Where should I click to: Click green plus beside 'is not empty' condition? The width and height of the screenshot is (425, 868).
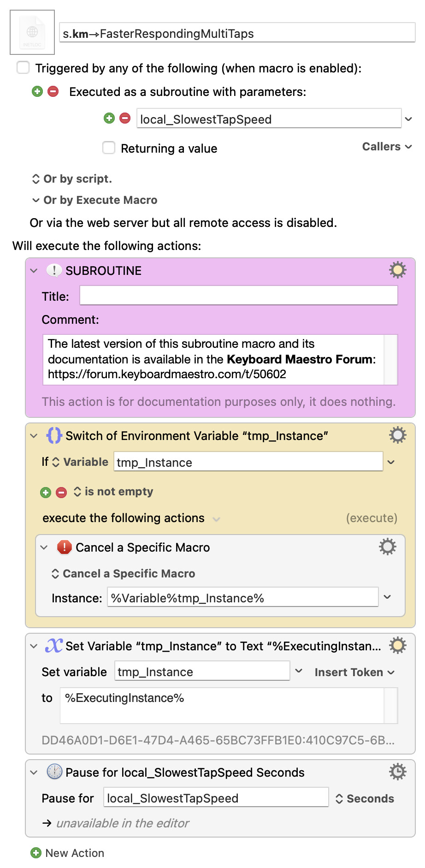tap(46, 493)
